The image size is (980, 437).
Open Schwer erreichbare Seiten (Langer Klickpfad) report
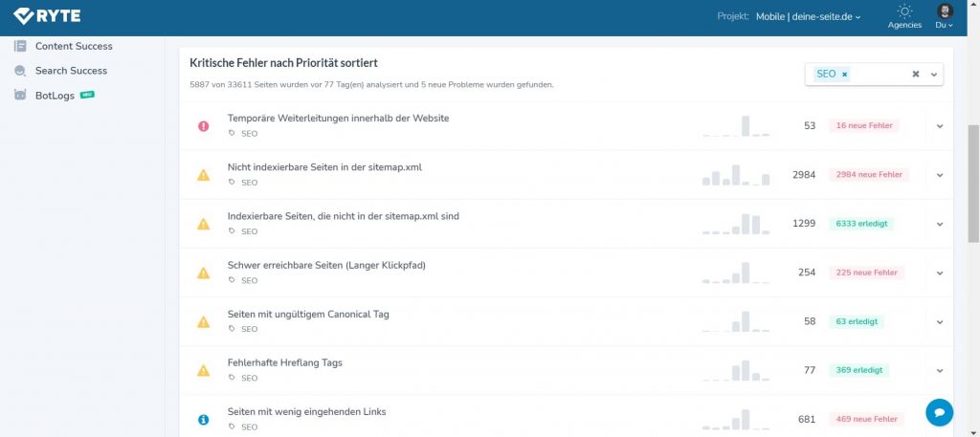[326, 265]
